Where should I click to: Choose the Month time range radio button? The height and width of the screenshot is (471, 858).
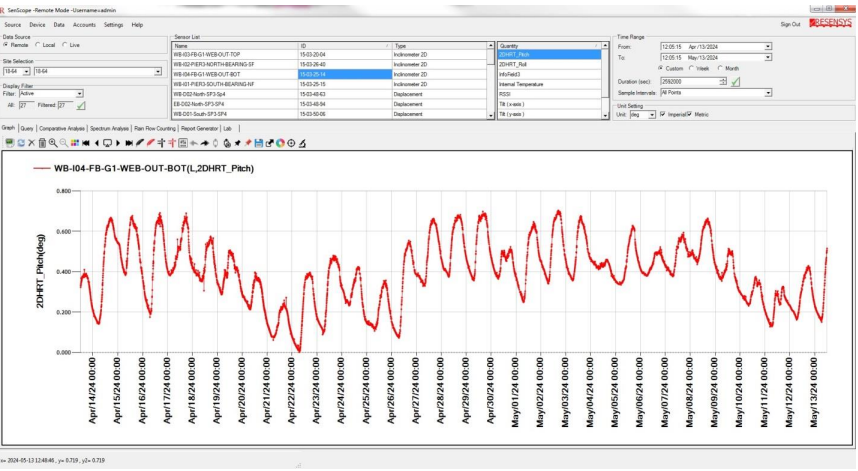tap(720, 68)
